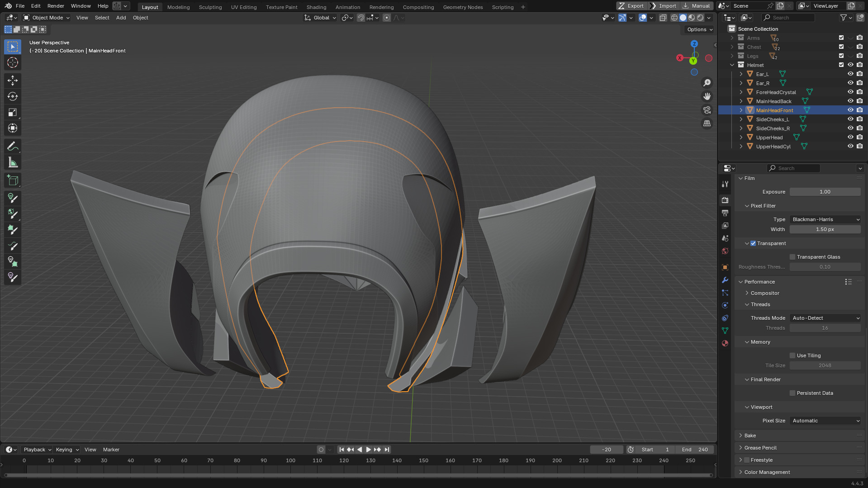Hide MainHeadFront in viewport

[x=850, y=110]
